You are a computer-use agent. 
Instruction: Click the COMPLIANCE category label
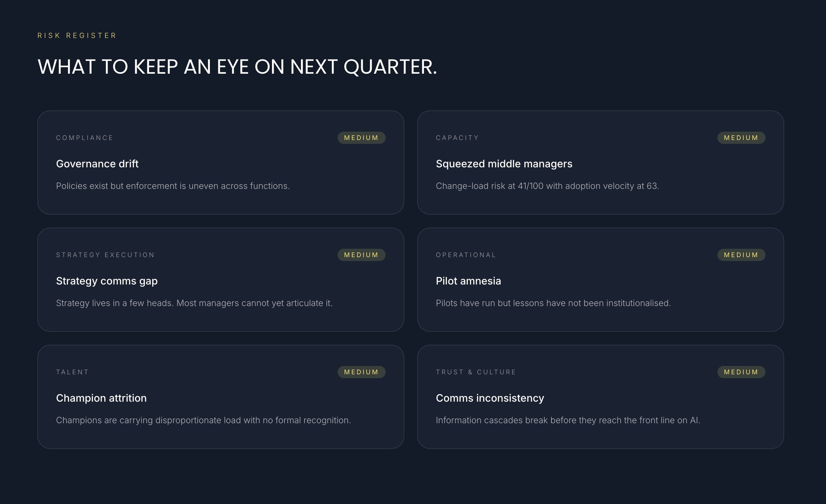pyautogui.click(x=84, y=138)
